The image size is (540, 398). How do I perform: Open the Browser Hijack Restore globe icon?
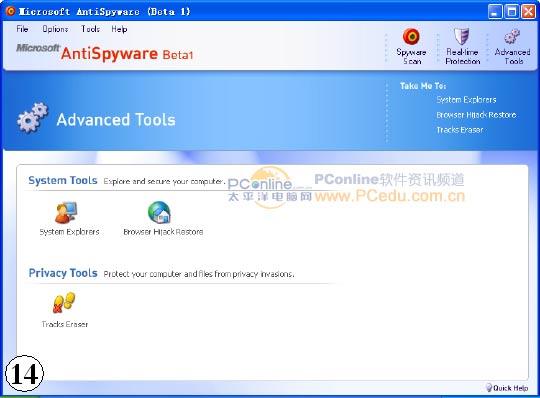(159, 212)
